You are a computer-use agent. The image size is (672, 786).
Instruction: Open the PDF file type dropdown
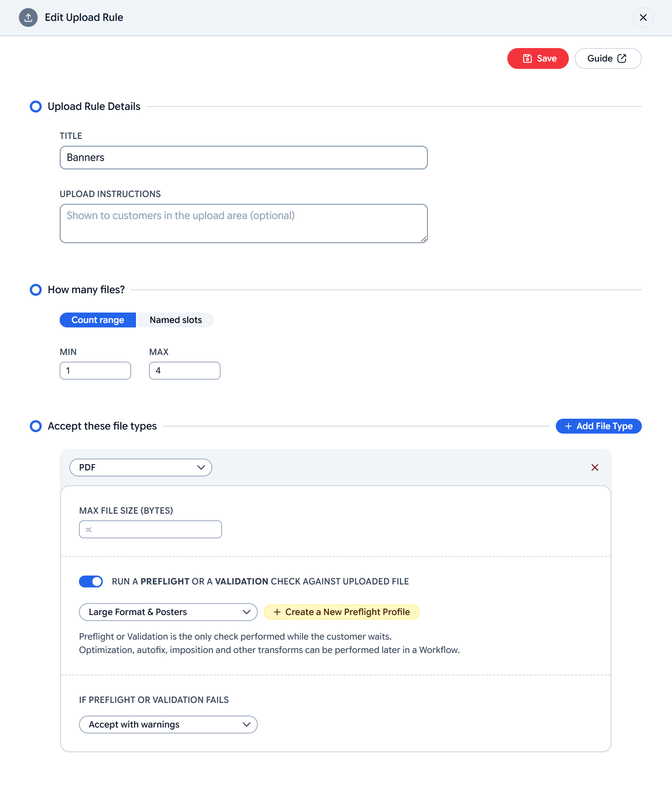pos(141,468)
